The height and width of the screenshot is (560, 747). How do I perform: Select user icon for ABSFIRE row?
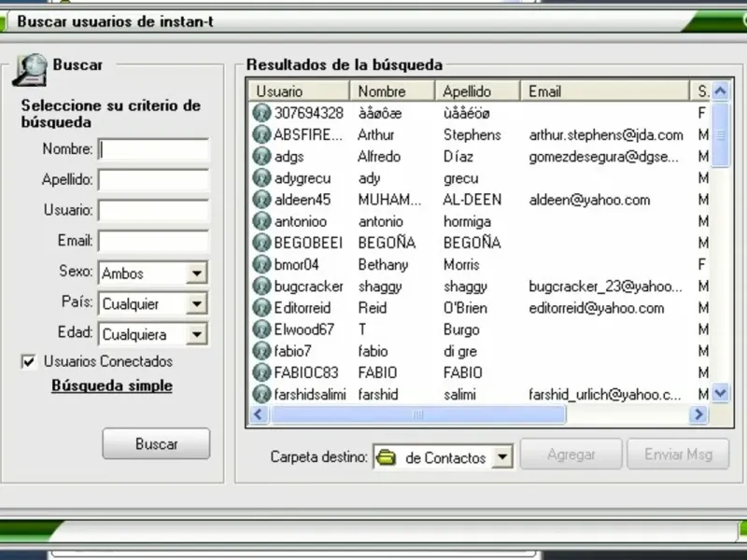261,134
